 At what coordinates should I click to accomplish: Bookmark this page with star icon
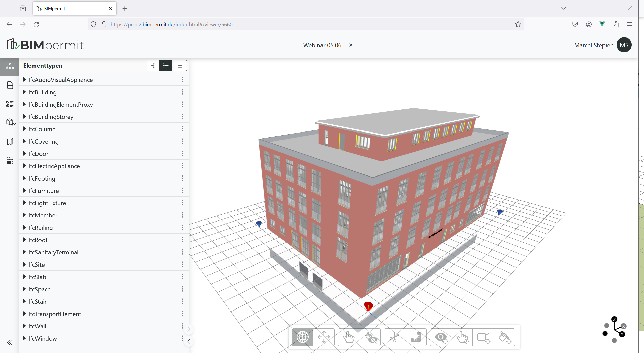(518, 24)
